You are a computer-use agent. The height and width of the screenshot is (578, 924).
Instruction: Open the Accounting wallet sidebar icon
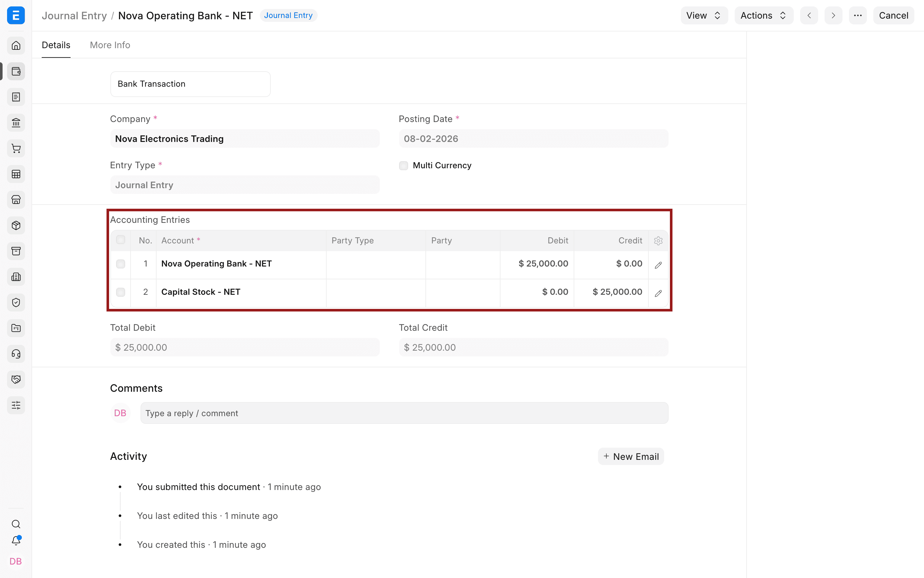point(16,72)
